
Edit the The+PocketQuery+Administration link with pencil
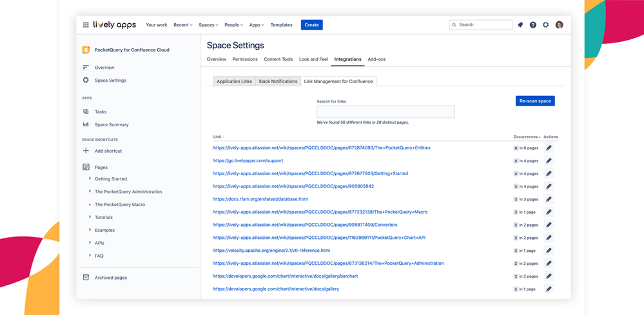coord(549,263)
